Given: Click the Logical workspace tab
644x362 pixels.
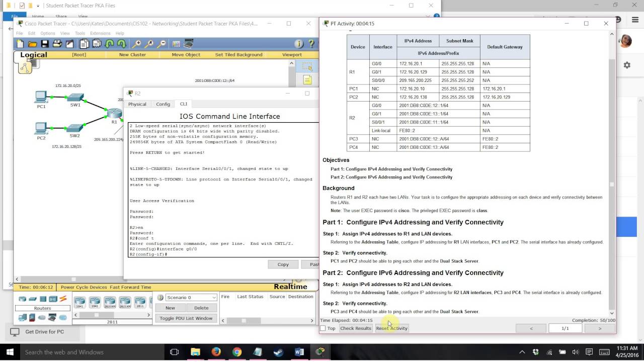Looking at the screenshot, I should [x=34, y=55].
